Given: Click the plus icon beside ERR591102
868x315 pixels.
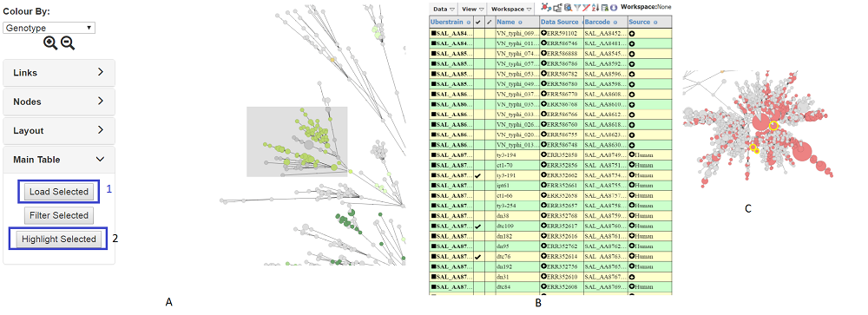Looking at the screenshot, I should click(x=543, y=33).
